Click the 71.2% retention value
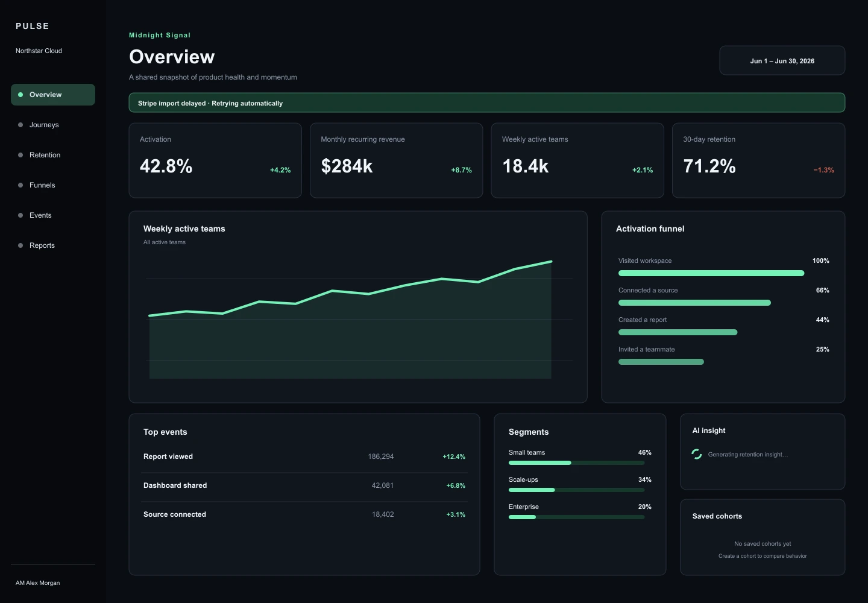The height and width of the screenshot is (603, 868). [x=709, y=166]
